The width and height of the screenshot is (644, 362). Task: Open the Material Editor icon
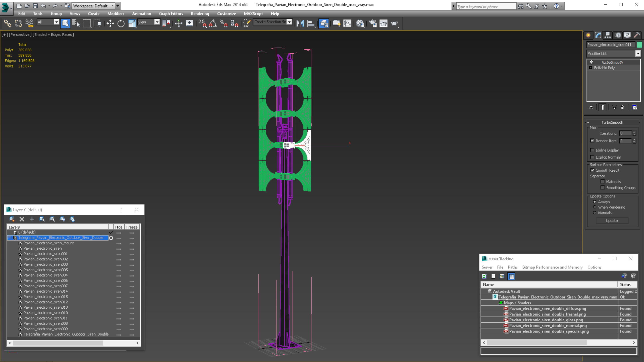click(x=360, y=23)
